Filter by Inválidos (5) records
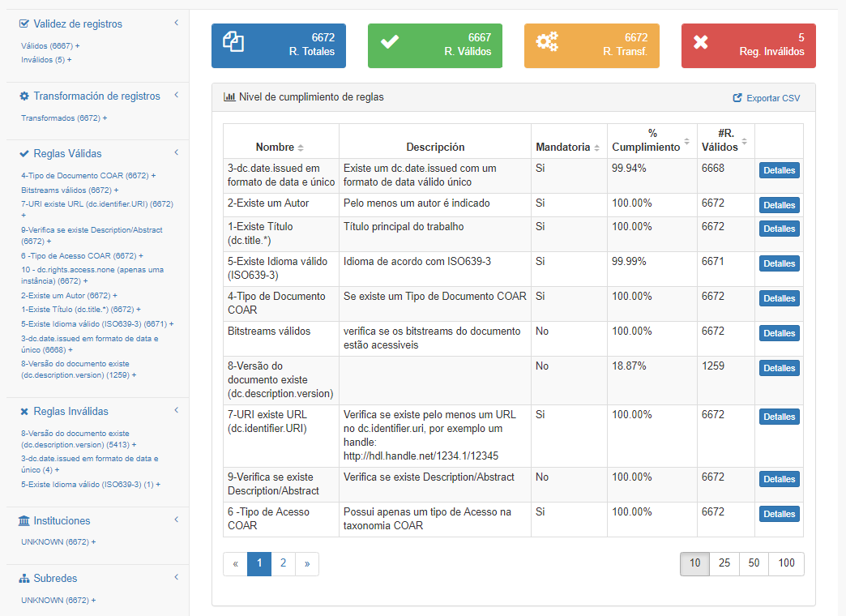 (45, 59)
